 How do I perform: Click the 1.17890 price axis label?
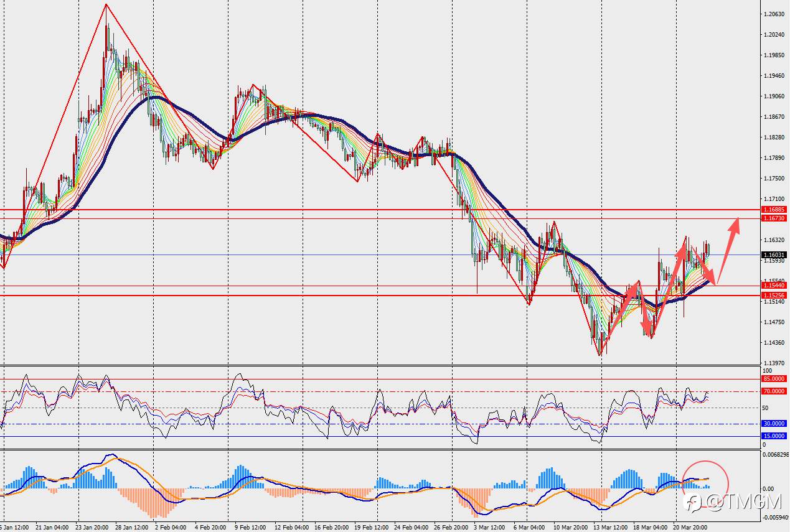coord(774,158)
